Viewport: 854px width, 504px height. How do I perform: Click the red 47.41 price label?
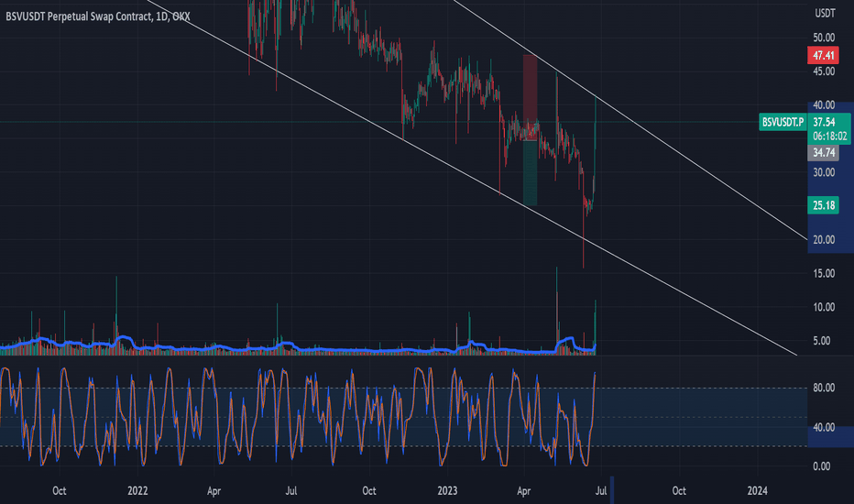coord(823,55)
